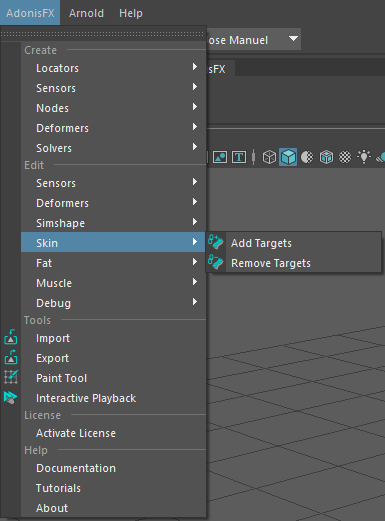385x521 pixels.
Task: Open the Arnold menu
Action: 86,13
